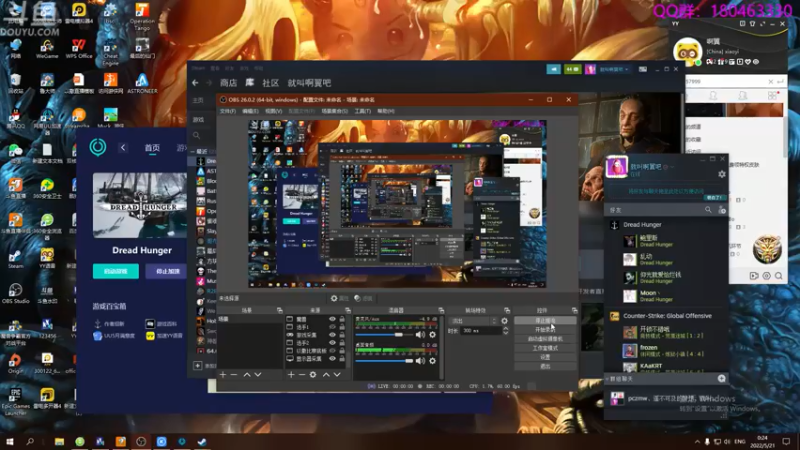Toggle lock on 选手1 source
Screen dimensions: 800x450
pos(342,327)
